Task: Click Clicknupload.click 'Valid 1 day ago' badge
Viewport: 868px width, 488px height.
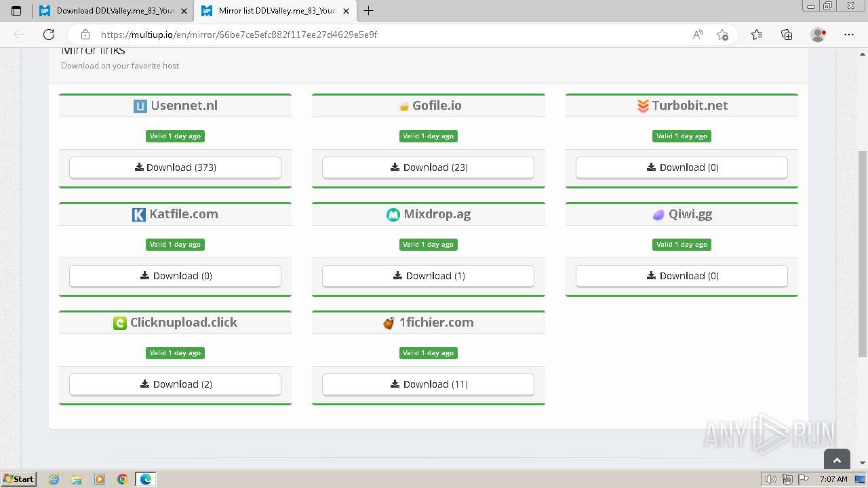Action: pos(175,353)
